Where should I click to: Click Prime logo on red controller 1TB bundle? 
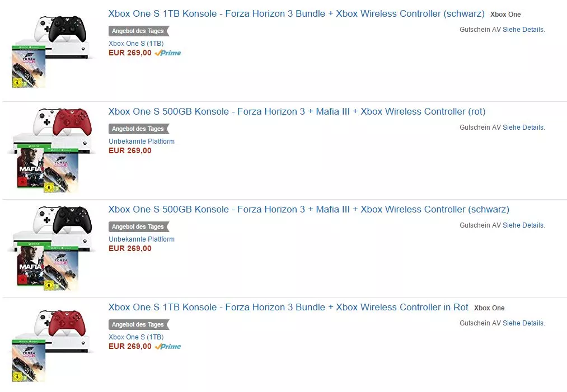tap(168, 347)
